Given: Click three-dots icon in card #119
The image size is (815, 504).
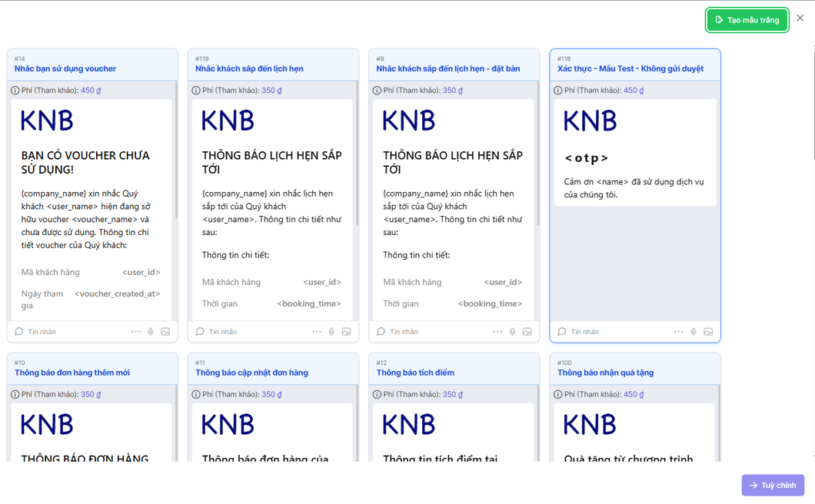Looking at the screenshot, I should [317, 331].
